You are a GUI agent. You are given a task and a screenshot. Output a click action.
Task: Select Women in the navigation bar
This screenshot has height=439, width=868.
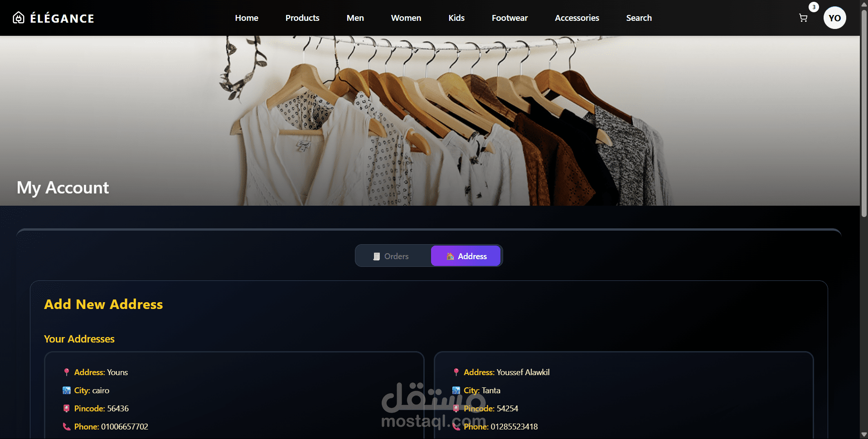[406, 18]
